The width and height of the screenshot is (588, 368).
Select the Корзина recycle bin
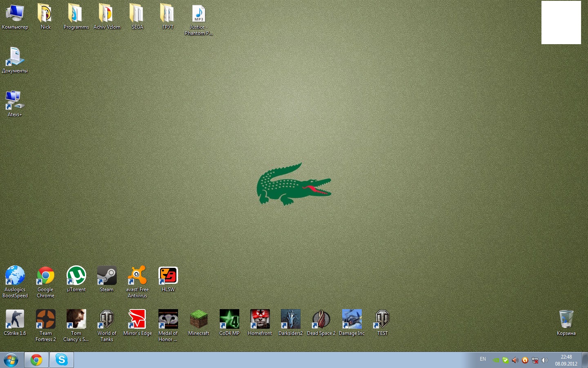click(x=566, y=323)
